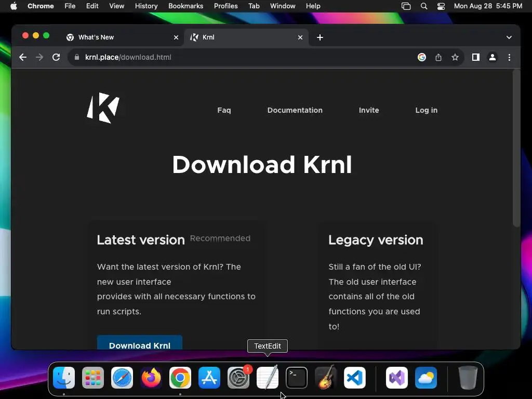532x399 pixels.
Task: Click the browser forward arrow
Action: [39, 57]
